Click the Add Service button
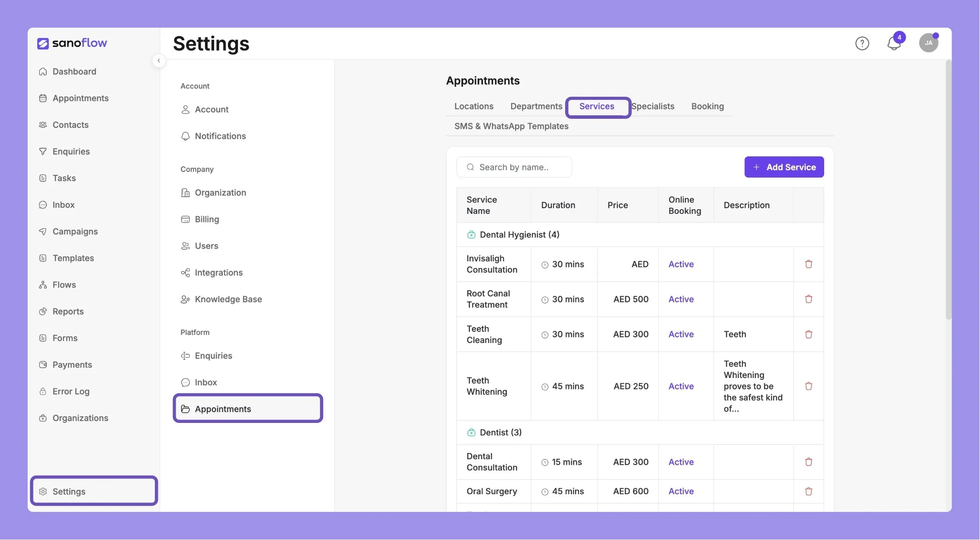980x540 pixels. point(784,167)
